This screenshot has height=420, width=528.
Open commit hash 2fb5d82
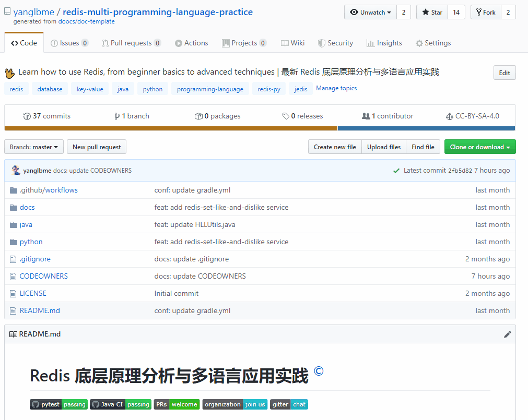click(460, 171)
